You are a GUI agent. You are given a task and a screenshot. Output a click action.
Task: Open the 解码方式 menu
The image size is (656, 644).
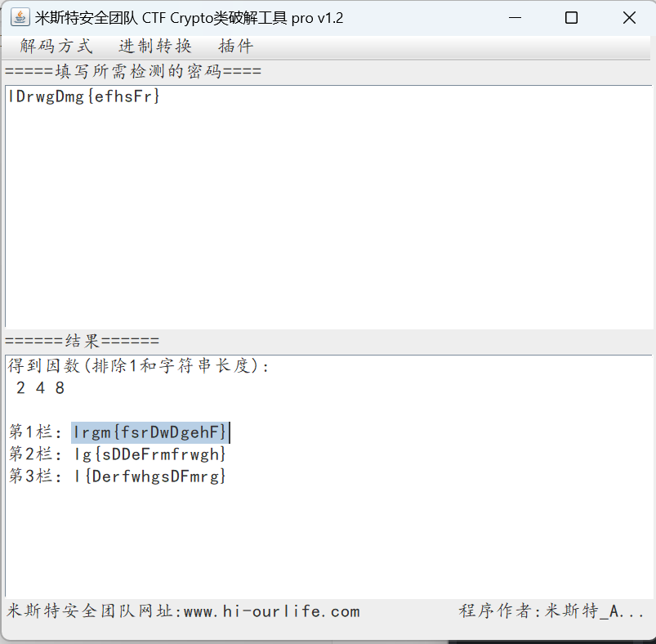pyautogui.click(x=56, y=46)
